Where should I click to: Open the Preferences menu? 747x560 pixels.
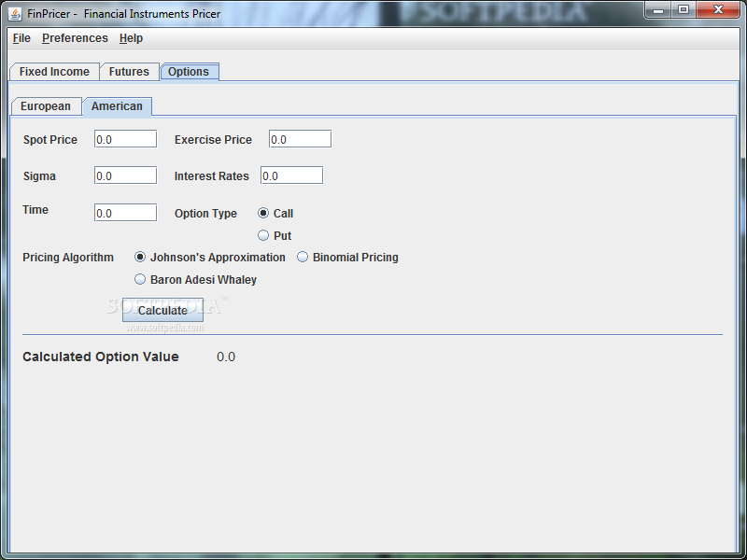point(75,38)
